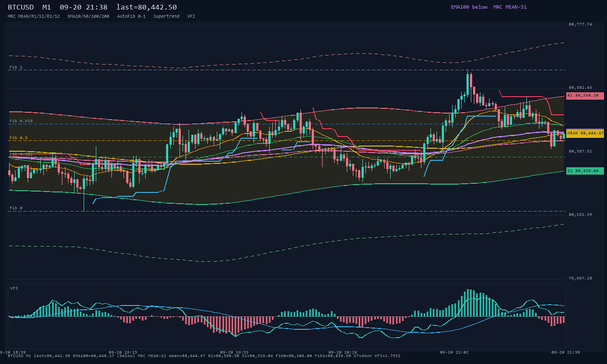Viewport: 607px width, 364px height.
Task: Select the AutoFib 0-1 legend entry
Action: click(131, 16)
